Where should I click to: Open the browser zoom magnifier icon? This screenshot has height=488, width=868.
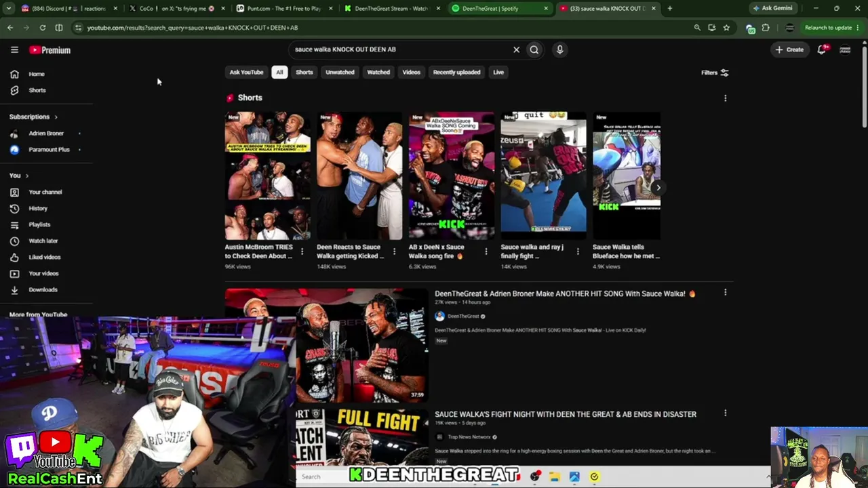click(x=697, y=28)
